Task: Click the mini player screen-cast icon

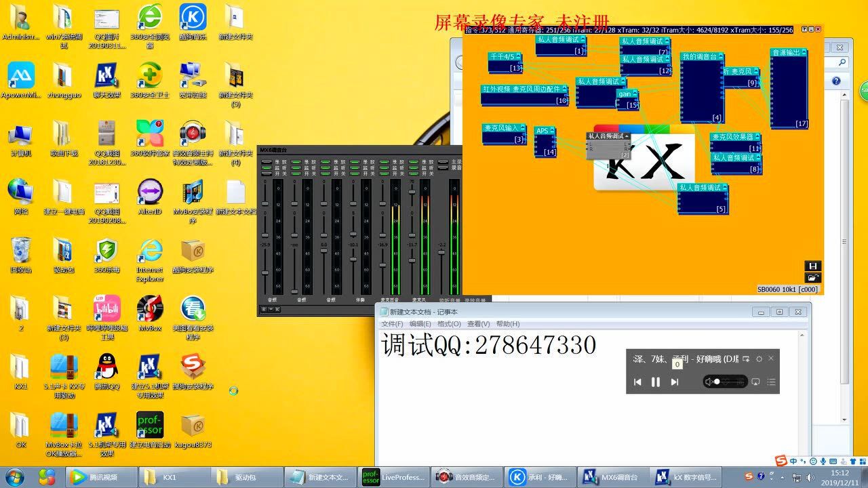Action: click(x=755, y=382)
